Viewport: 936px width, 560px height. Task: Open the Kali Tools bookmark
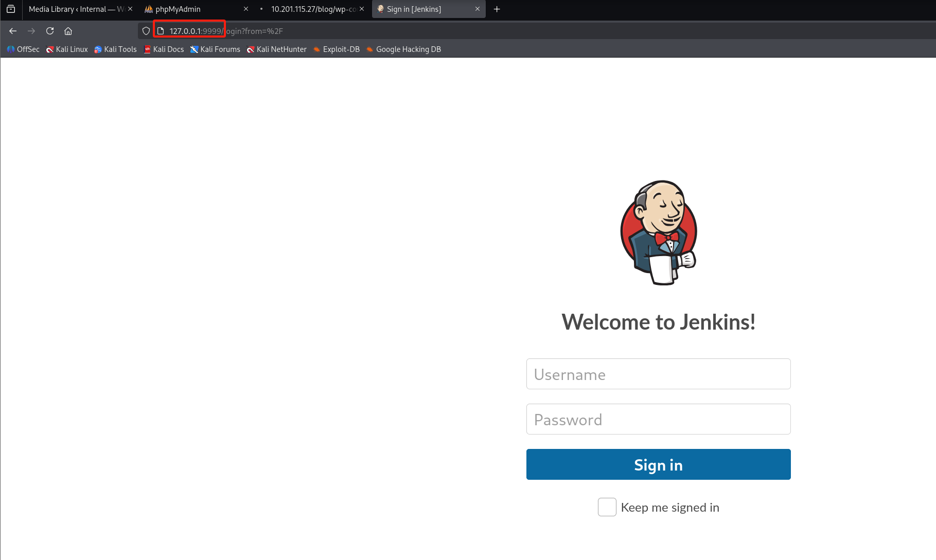(x=115, y=49)
